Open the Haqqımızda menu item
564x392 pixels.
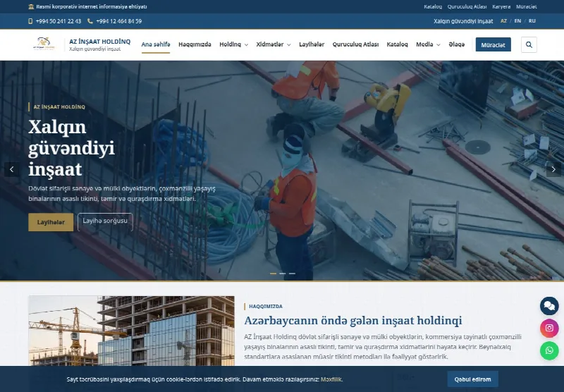[195, 44]
